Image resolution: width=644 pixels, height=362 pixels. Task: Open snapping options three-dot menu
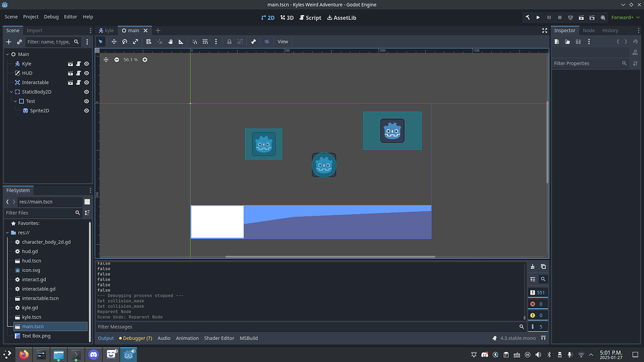[216, 41]
